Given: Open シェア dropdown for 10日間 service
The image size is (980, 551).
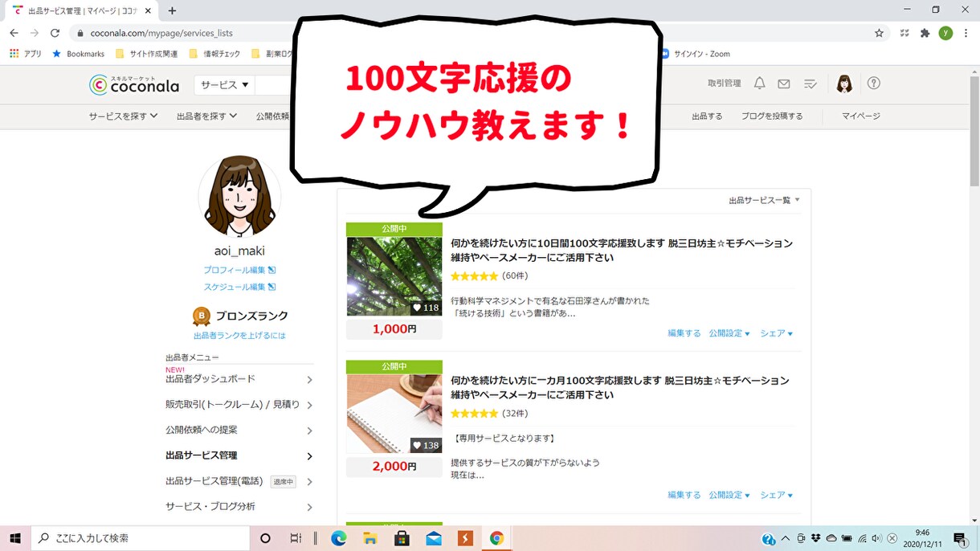Looking at the screenshot, I should pos(777,333).
